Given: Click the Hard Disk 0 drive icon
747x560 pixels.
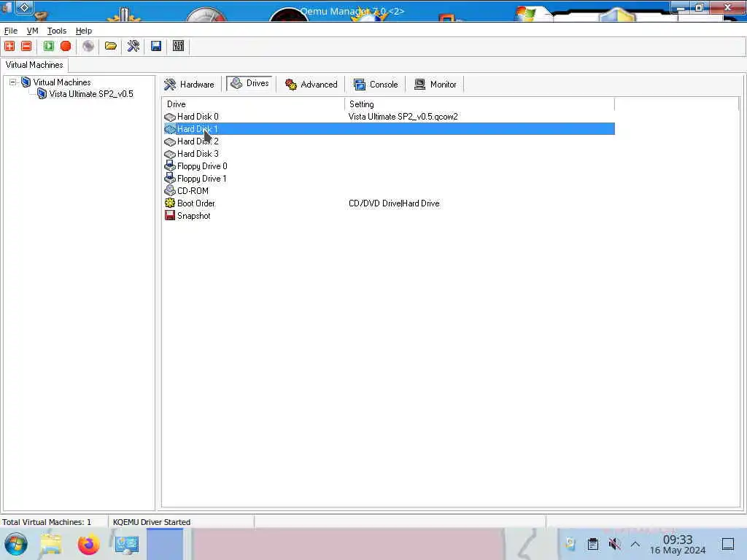Looking at the screenshot, I should (x=170, y=117).
